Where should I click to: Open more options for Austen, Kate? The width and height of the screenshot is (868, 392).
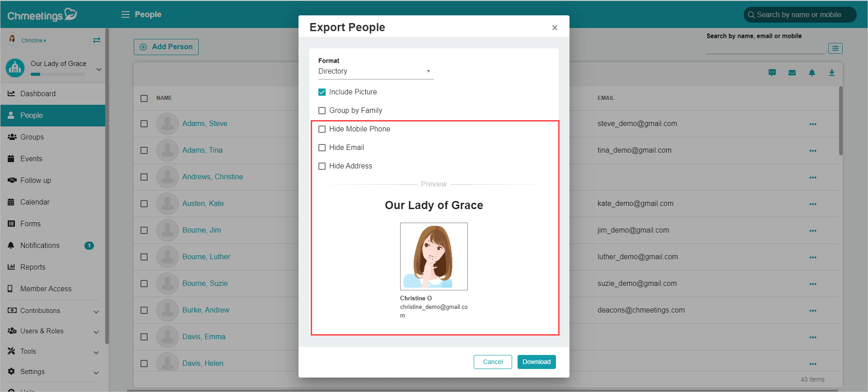tap(813, 204)
